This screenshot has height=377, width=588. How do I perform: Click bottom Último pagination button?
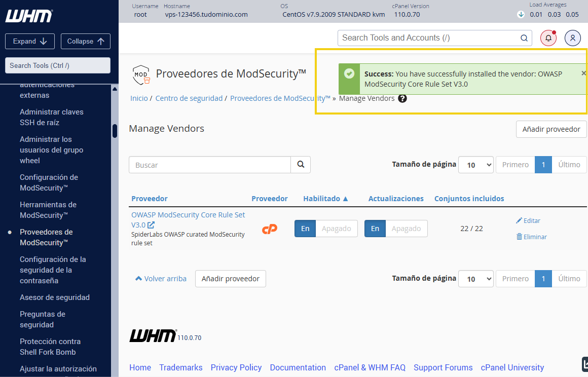click(569, 278)
